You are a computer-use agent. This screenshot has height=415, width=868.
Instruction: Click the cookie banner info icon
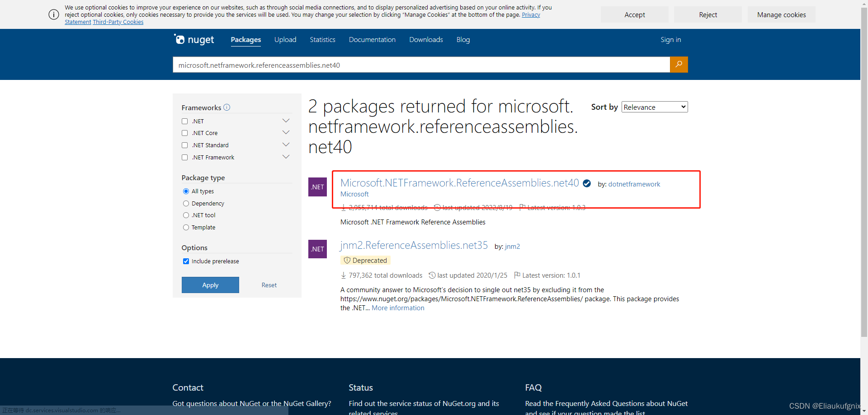tap(53, 14)
